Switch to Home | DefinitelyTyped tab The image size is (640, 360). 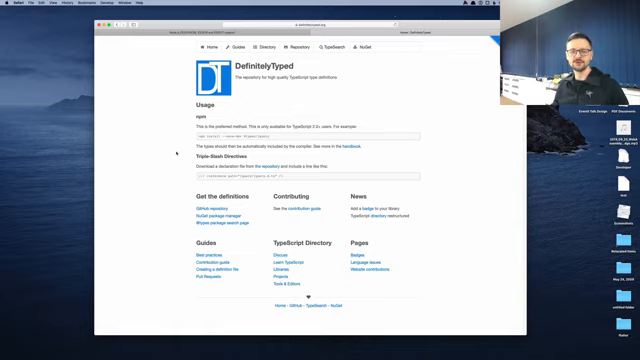[416, 33]
